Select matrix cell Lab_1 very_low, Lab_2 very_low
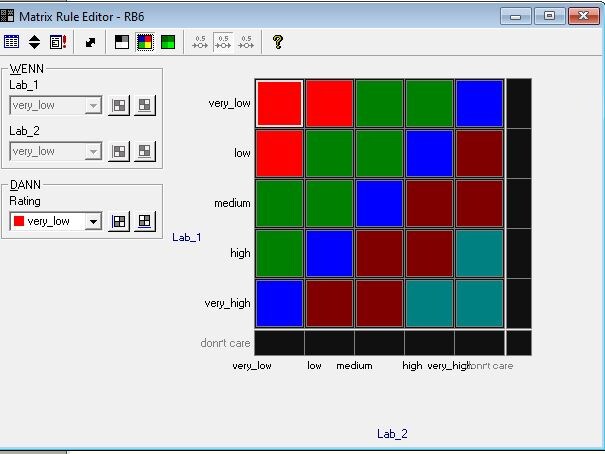This screenshot has height=454, width=605. (279, 103)
